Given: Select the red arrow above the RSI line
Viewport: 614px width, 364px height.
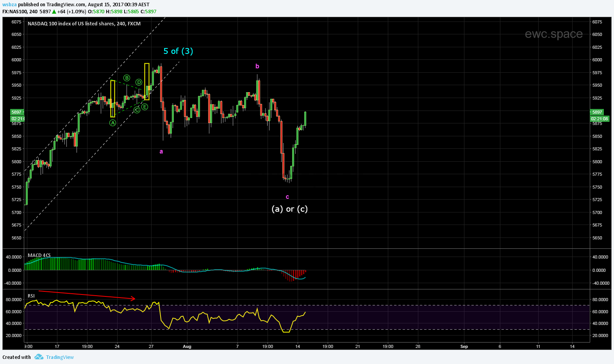Looking at the screenshot, I should pyautogui.click(x=87, y=295).
